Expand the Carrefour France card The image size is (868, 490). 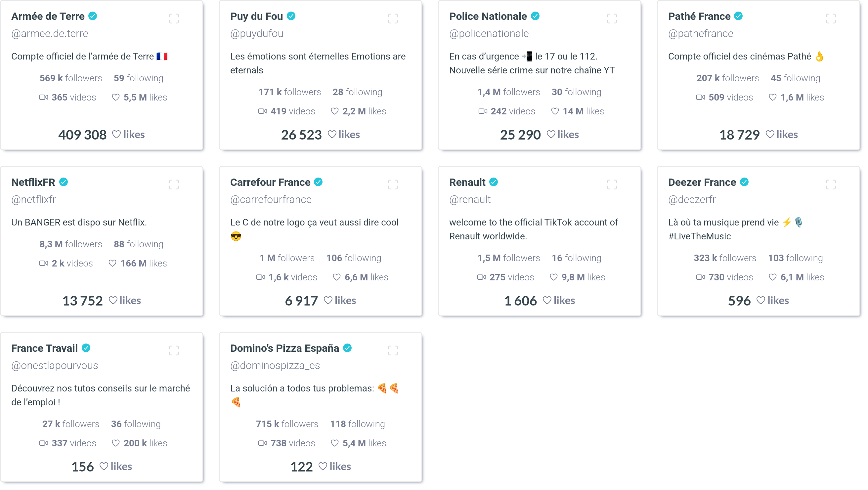(x=393, y=184)
